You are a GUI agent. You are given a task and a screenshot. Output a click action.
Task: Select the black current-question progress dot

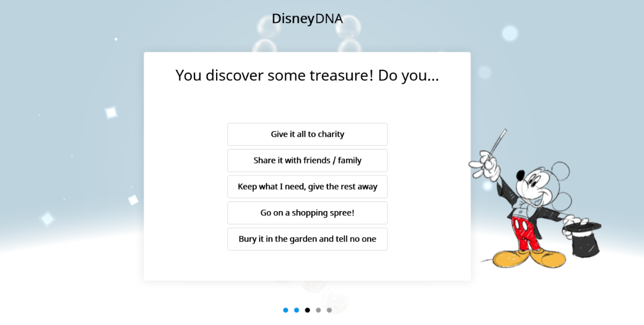coord(307,310)
